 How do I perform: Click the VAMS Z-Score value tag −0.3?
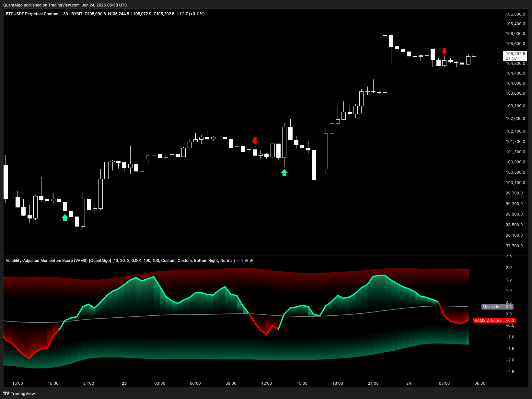tap(510, 321)
